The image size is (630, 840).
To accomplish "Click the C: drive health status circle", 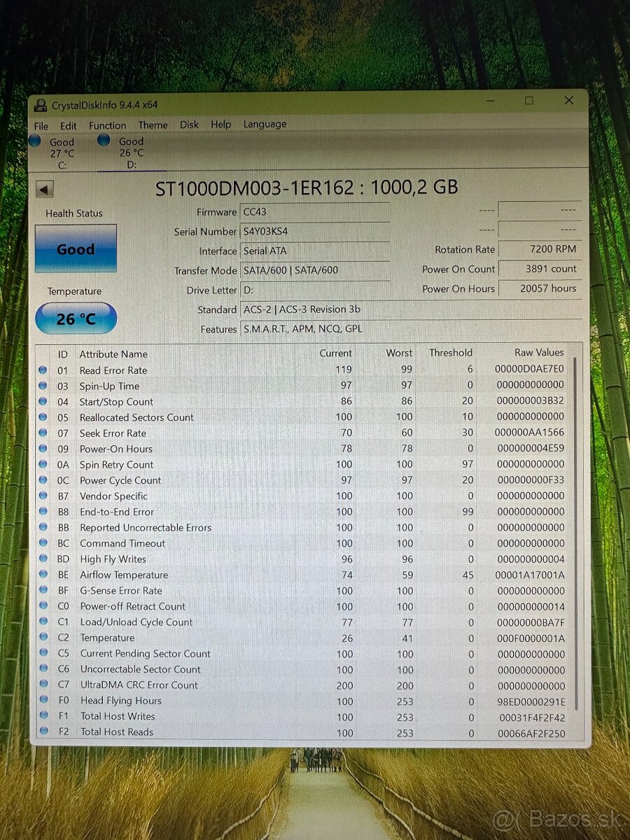I will pos(35,141).
